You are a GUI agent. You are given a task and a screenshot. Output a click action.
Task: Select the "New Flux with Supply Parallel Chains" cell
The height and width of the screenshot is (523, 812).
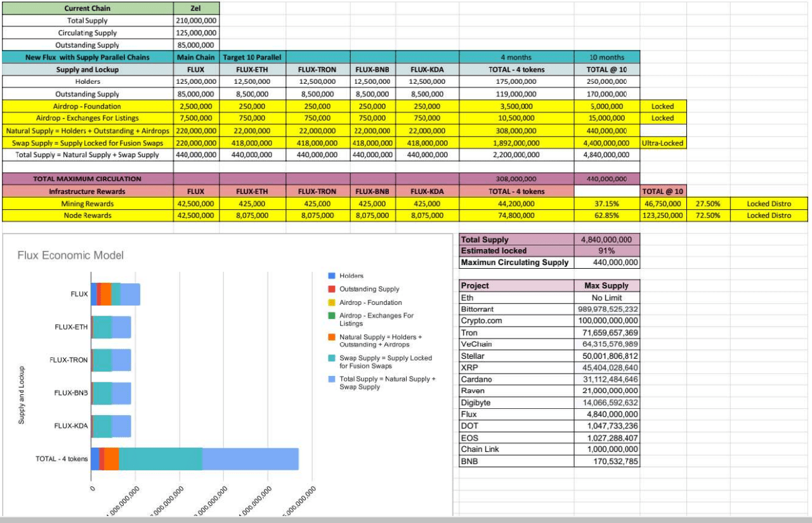click(88, 57)
